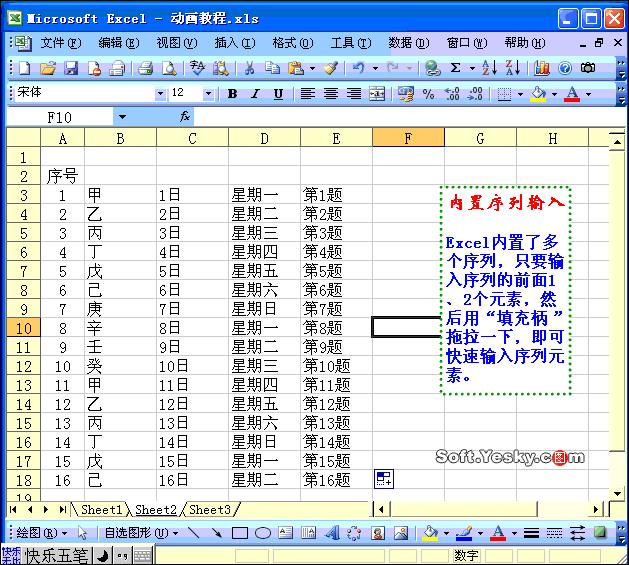Click the Auto Fill Options smart tag
Viewport: 629px width, 565px height.
click(x=384, y=479)
